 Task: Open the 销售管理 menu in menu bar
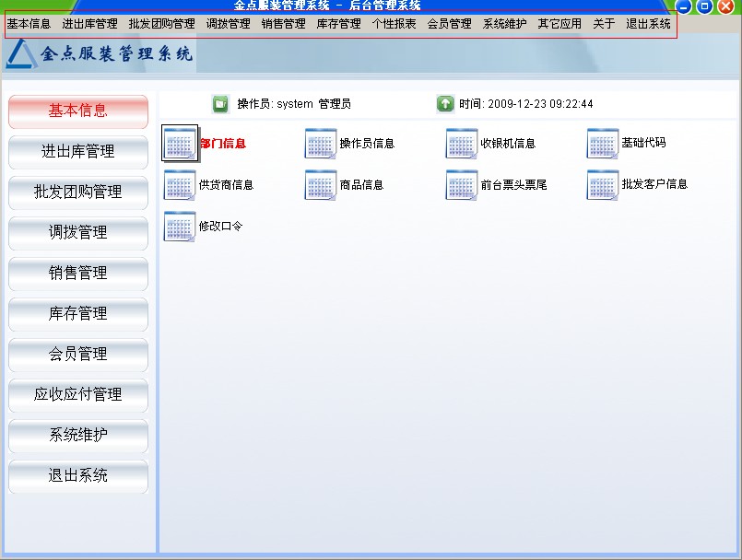click(283, 24)
